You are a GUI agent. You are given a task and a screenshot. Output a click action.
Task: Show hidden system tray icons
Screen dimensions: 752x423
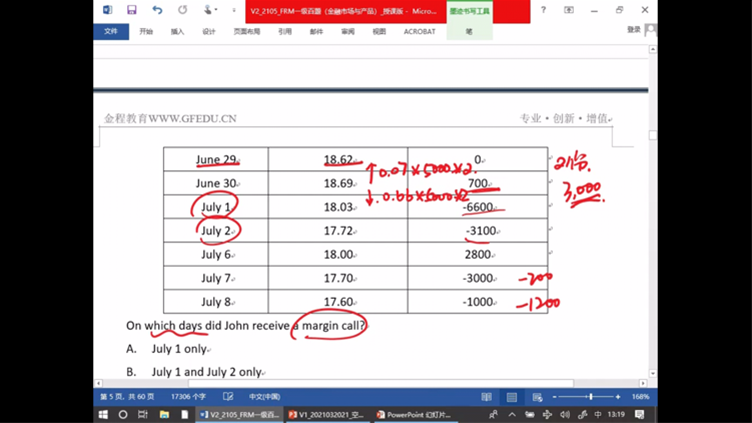[x=512, y=414]
